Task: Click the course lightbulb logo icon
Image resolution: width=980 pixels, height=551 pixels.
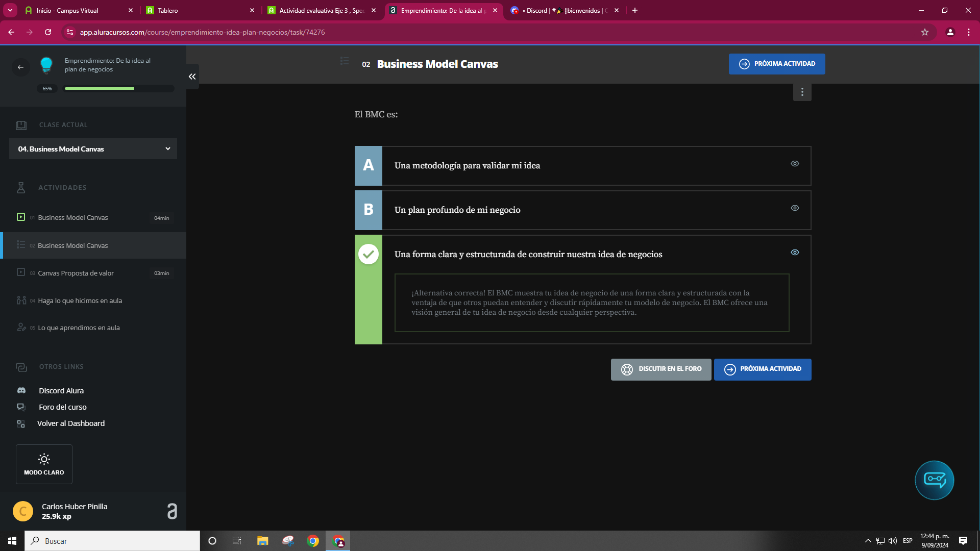Action: tap(46, 65)
